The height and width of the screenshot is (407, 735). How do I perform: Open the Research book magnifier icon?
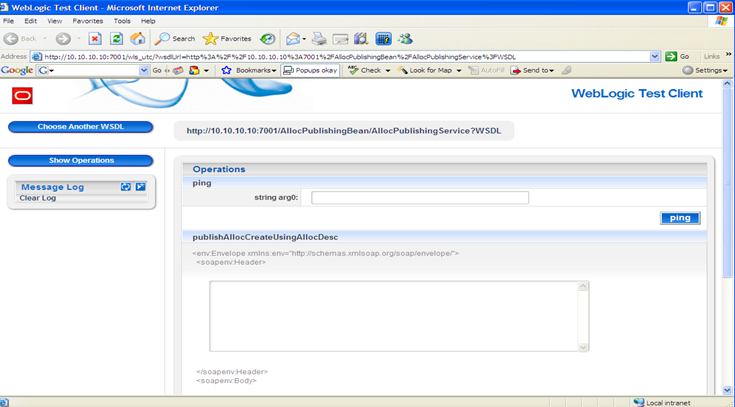point(361,39)
